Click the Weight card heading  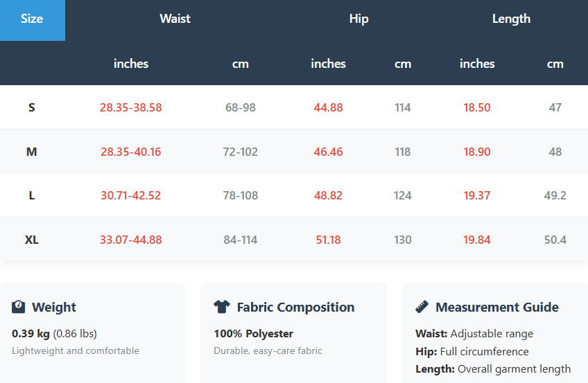[54, 308]
